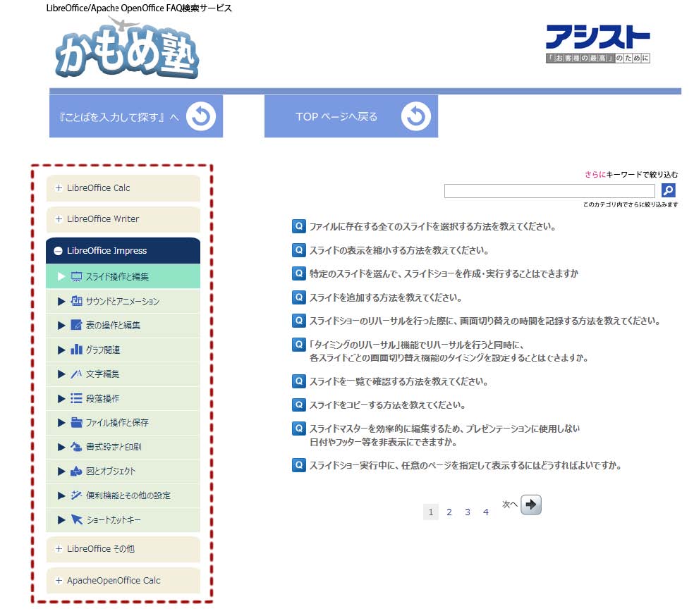Click the かもめ塾 logo

tap(128, 49)
